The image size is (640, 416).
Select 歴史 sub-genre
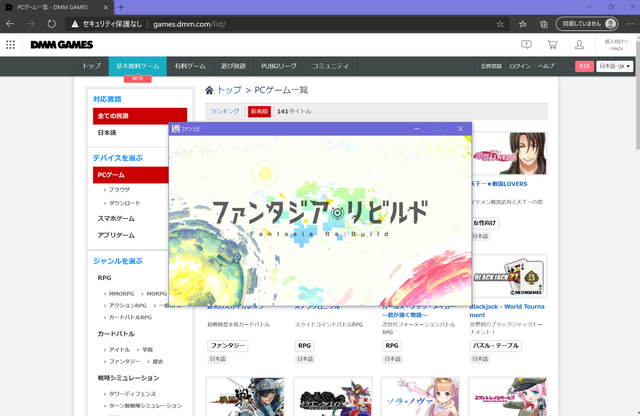[x=158, y=362]
